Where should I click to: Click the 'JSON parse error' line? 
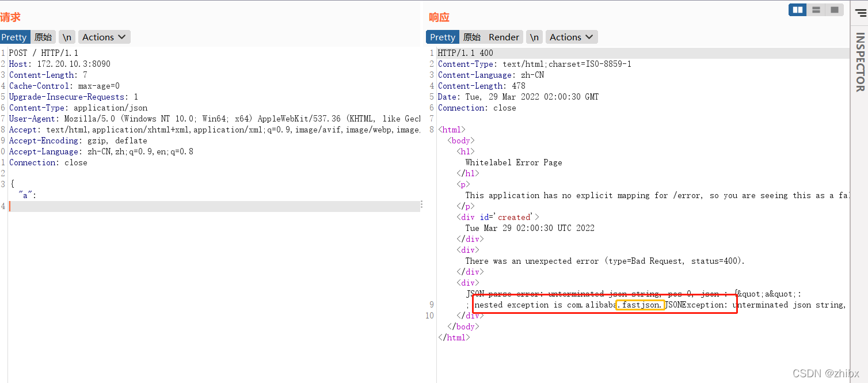[x=633, y=294]
